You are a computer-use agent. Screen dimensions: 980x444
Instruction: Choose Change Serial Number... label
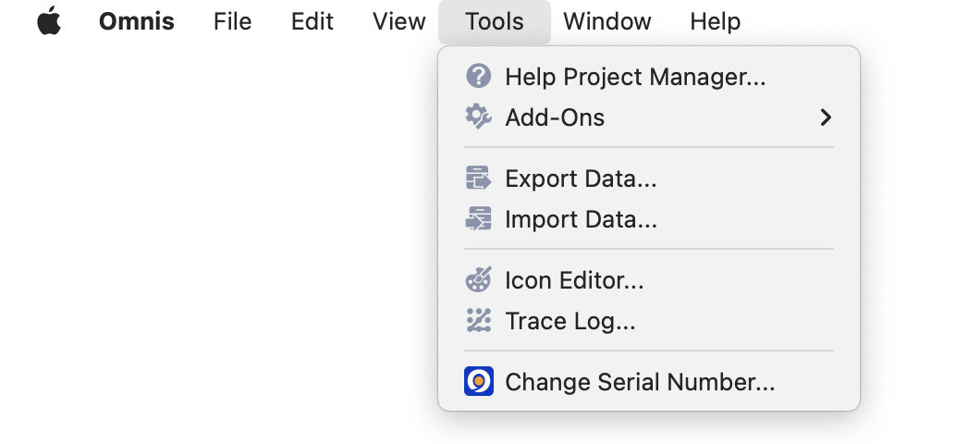pos(640,382)
